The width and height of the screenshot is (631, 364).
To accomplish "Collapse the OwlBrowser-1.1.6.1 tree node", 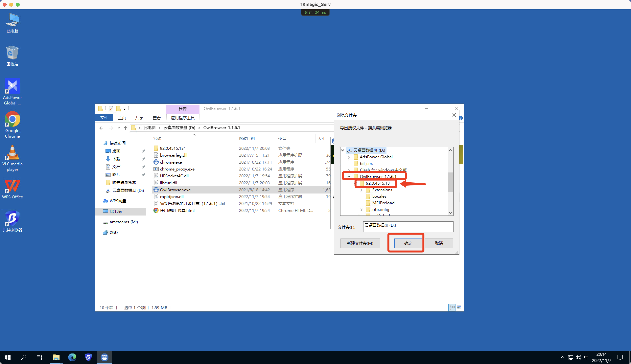I will pyautogui.click(x=349, y=177).
